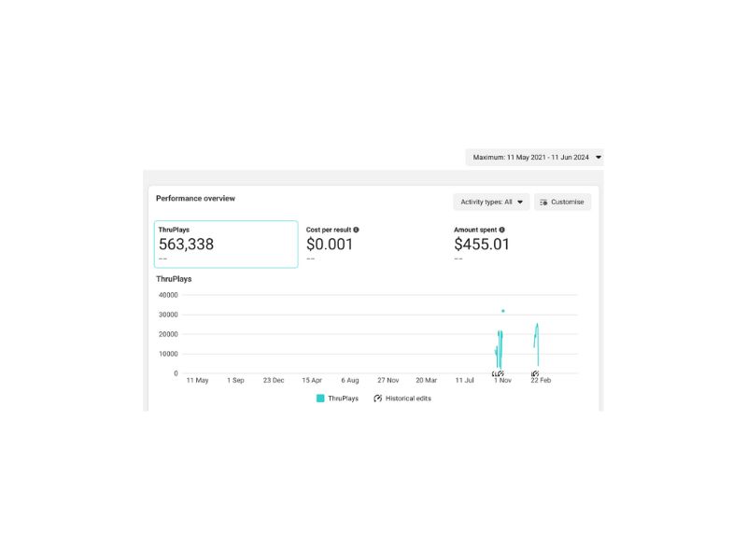
Task: Select the ThruPlays metric card
Action: (226, 245)
